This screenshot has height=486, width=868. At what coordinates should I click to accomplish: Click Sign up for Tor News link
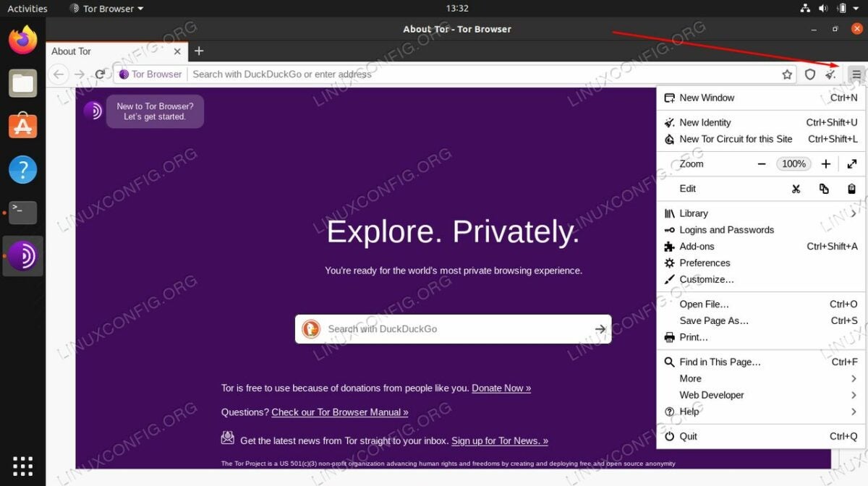coord(500,440)
